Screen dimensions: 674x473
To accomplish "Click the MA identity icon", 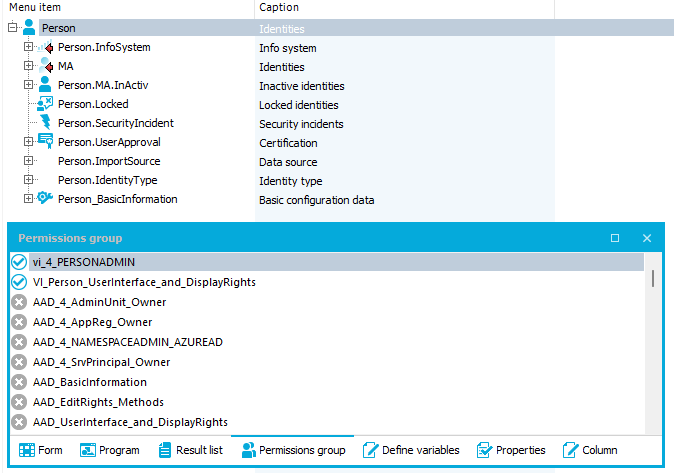I will [46, 66].
